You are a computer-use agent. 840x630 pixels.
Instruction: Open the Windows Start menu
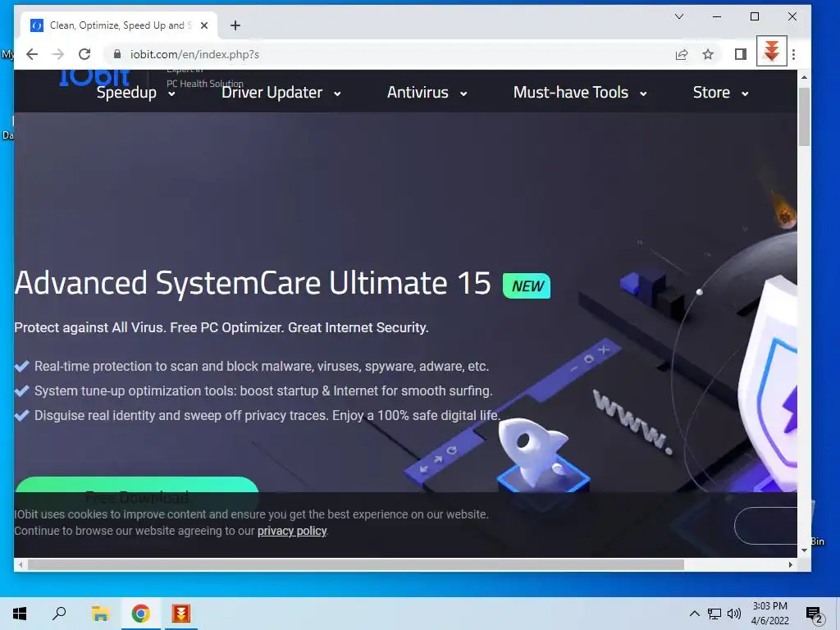[x=20, y=614]
